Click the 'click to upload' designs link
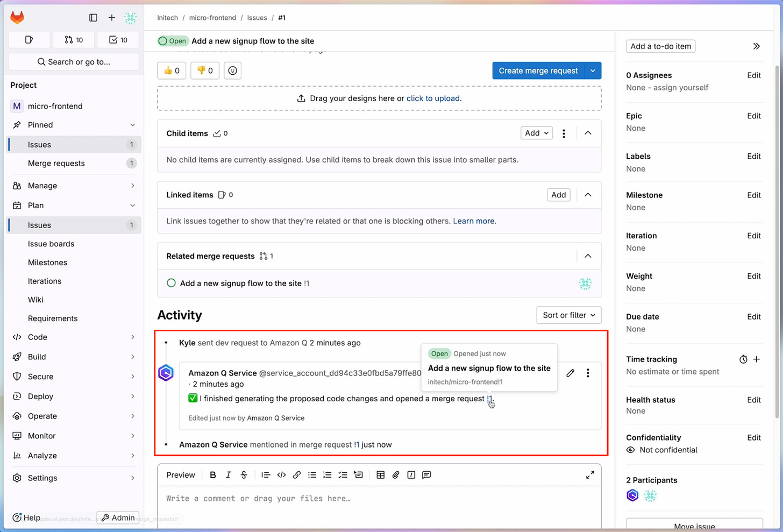The height and width of the screenshot is (532, 783). [x=433, y=98]
